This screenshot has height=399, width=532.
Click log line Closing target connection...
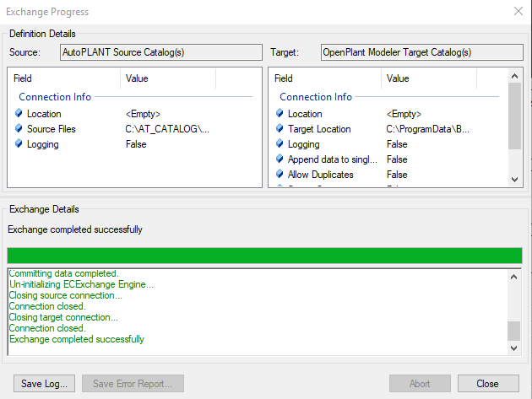(x=63, y=317)
